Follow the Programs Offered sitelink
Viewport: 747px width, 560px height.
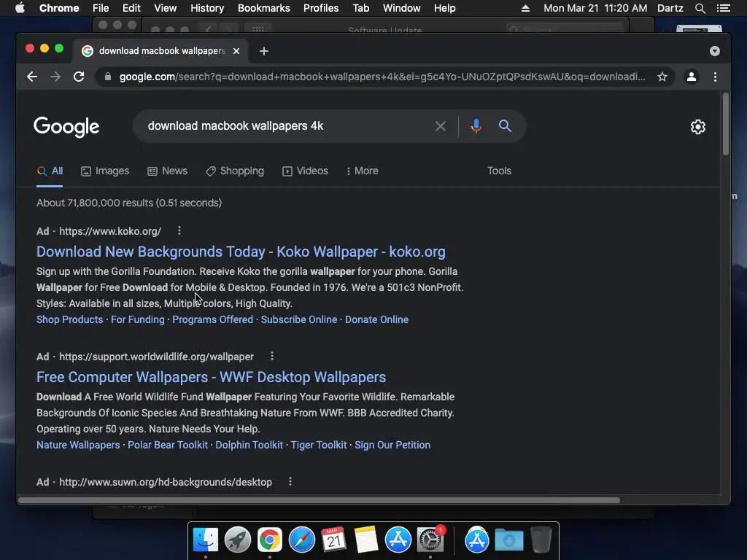pyautogui.click(x=212, y=319)
